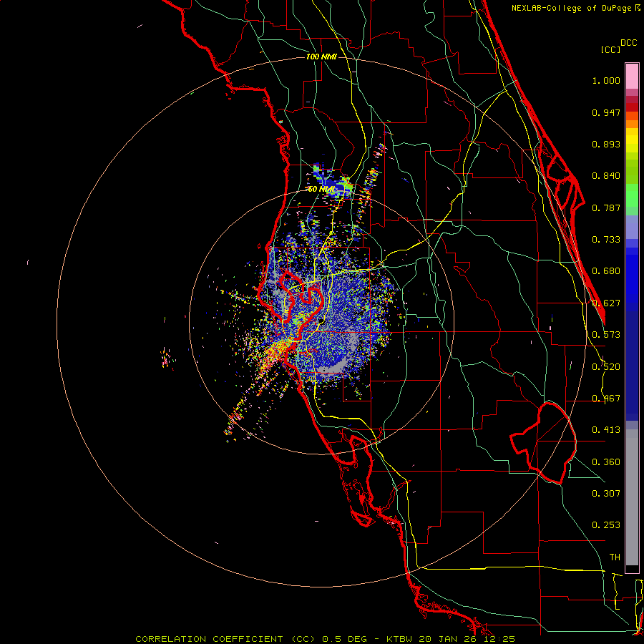Image resolution: width=644 pixels, height=644 pixels.
Task: Click the 0.787 scale value
Action: pos(606,208)
